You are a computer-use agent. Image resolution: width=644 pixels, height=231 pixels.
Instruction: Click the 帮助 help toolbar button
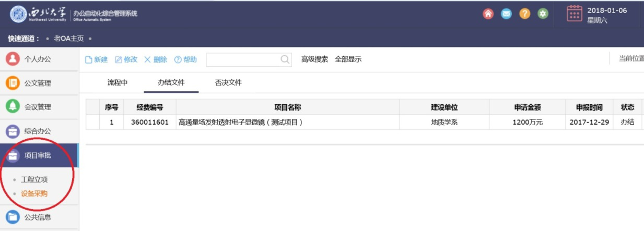pyautogui.click(x=185, y=59)
